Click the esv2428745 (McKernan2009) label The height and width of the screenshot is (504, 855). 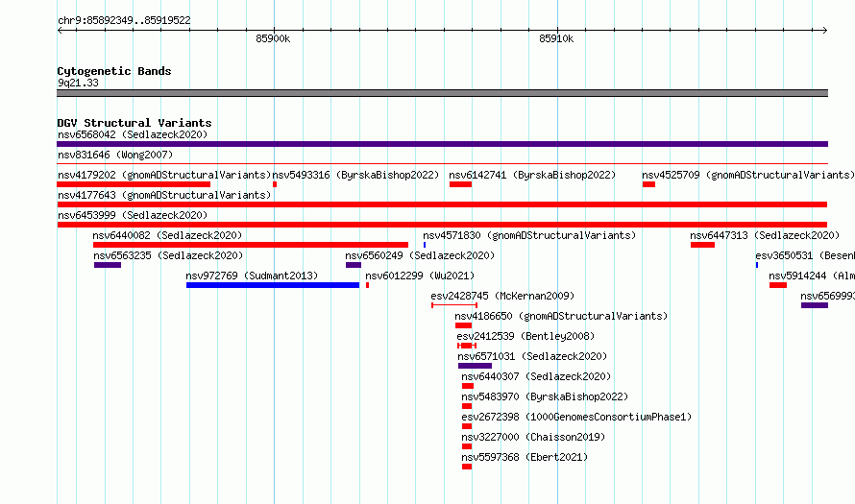502,296
